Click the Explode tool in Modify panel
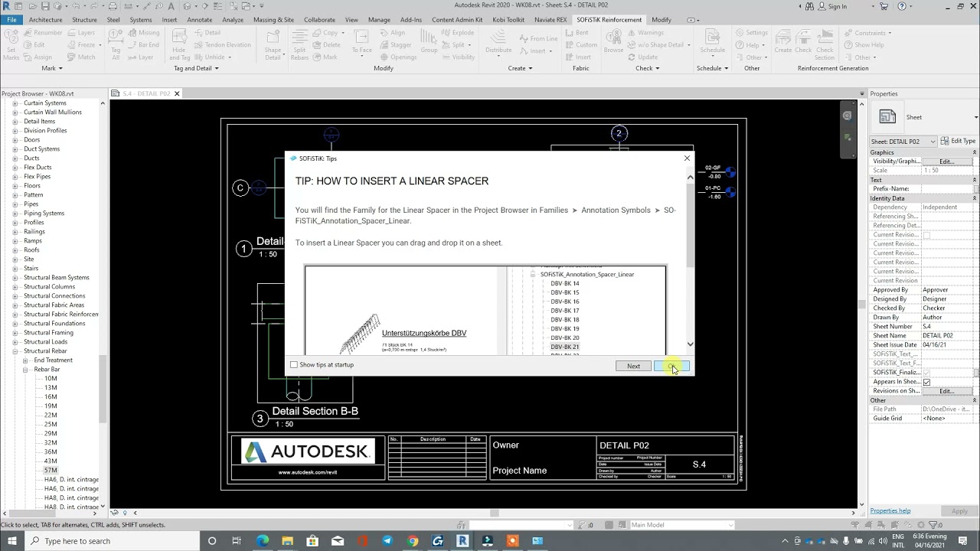 point(459,33)
